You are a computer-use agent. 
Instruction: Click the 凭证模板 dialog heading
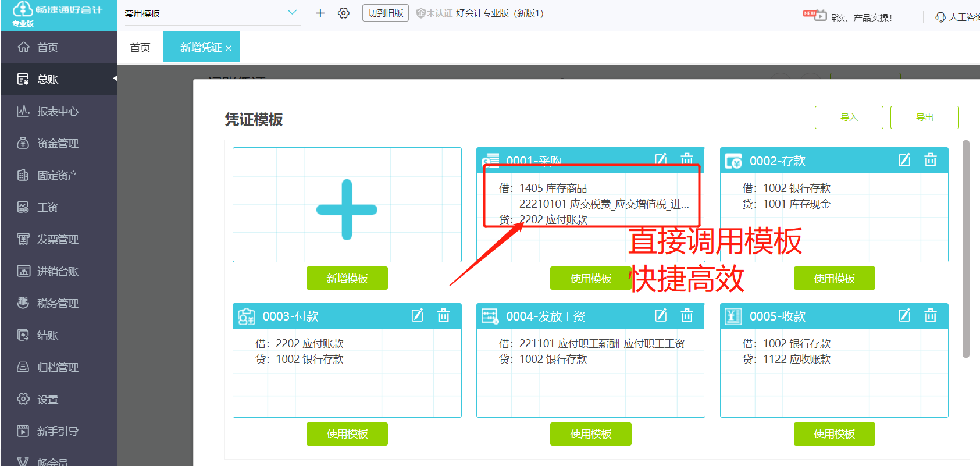[x=254, y=119]
